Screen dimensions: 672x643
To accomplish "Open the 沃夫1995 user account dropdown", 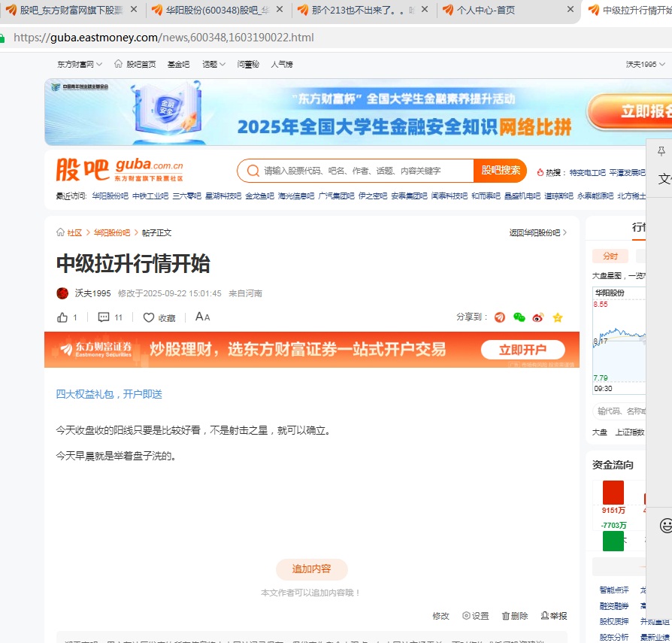I will 645,65.
